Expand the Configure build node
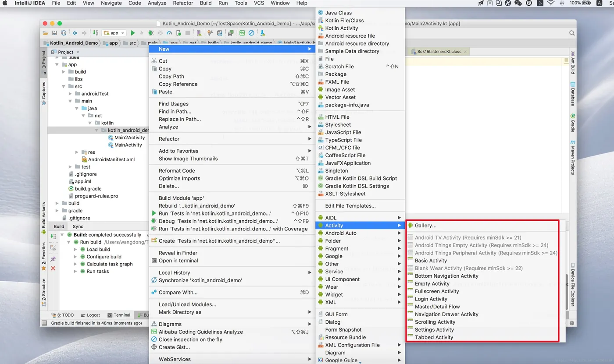Image resolution: width=614 pixels, height=364 pixels. [75, 257]
